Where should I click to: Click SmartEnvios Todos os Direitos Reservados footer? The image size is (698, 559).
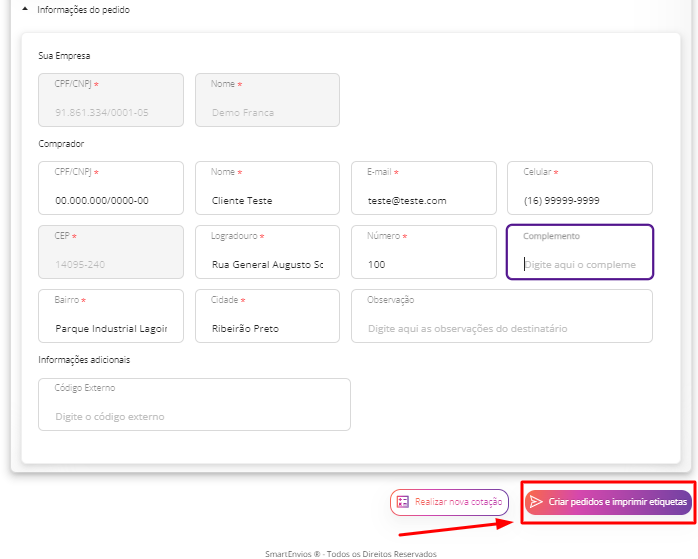(351, 554)
